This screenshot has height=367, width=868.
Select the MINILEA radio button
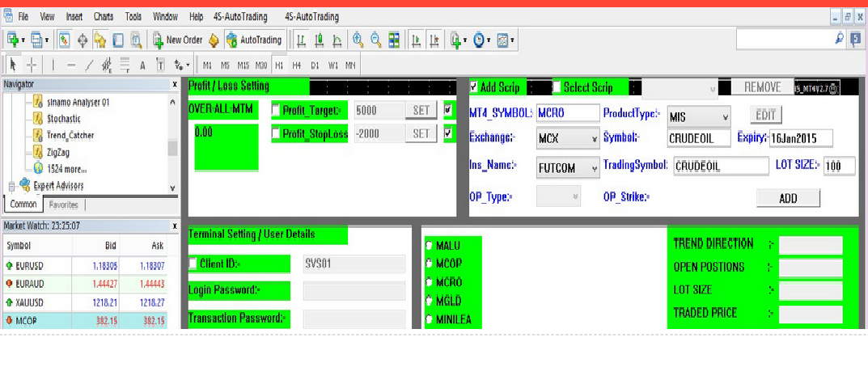point(429,319)
